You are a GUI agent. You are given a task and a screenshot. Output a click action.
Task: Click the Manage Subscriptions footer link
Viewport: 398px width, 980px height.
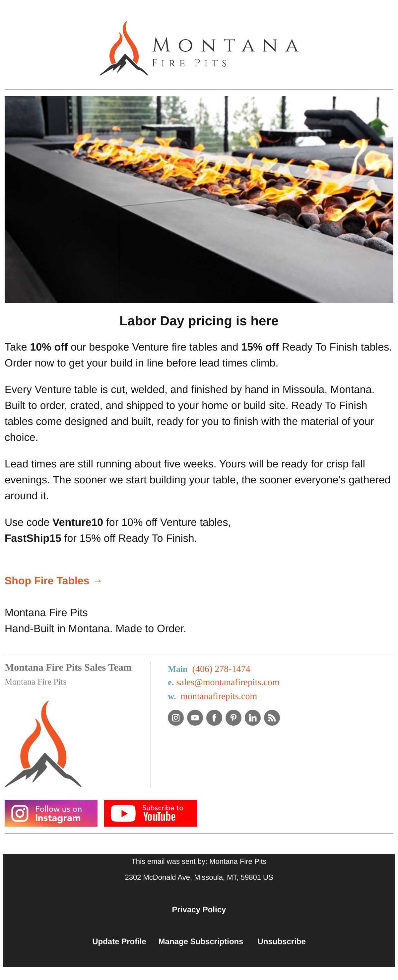(201, 941)
